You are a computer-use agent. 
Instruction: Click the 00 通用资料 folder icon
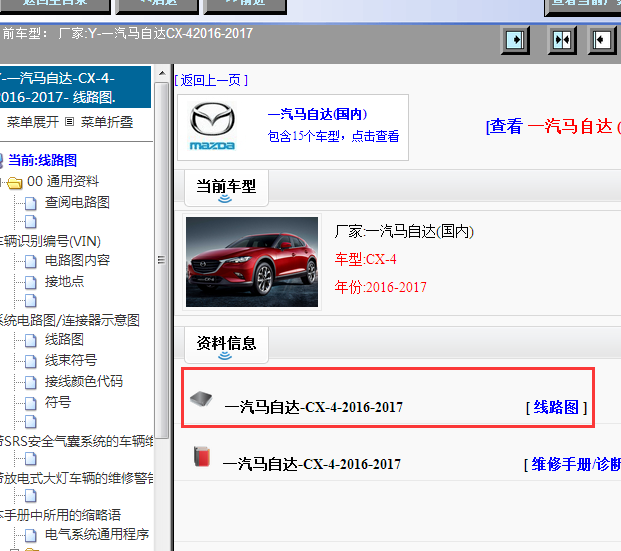15,183
